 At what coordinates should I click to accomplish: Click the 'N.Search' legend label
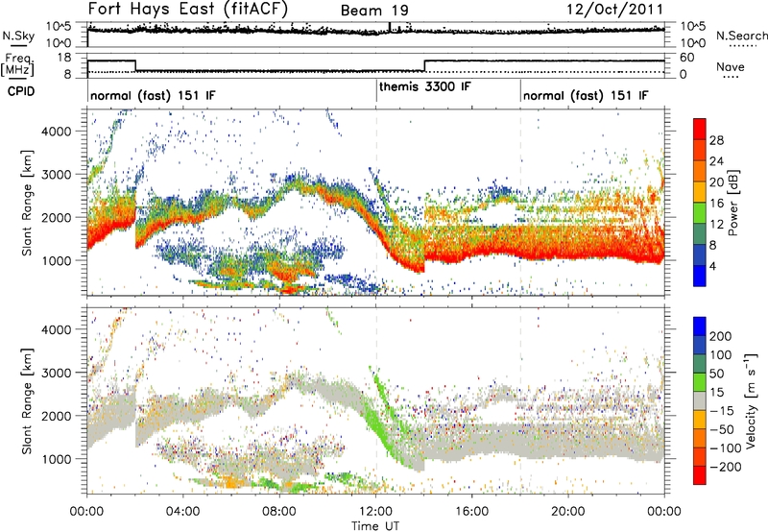pos(741,36)
